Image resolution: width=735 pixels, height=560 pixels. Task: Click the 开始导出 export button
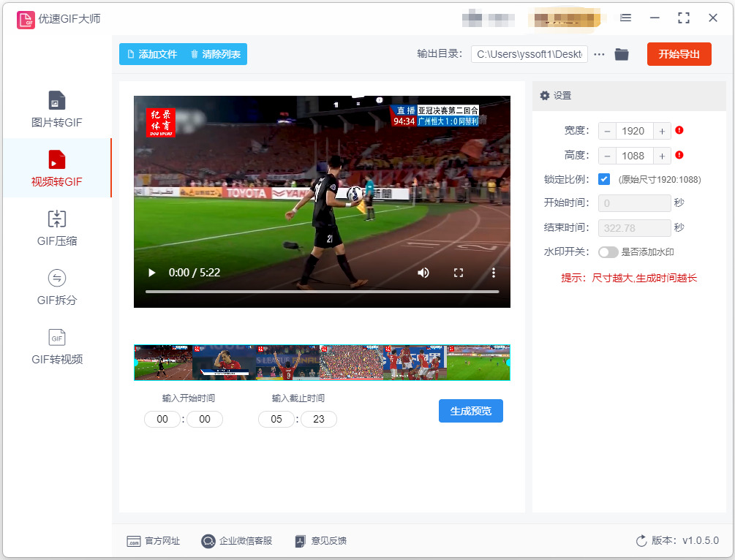(679, 54)
